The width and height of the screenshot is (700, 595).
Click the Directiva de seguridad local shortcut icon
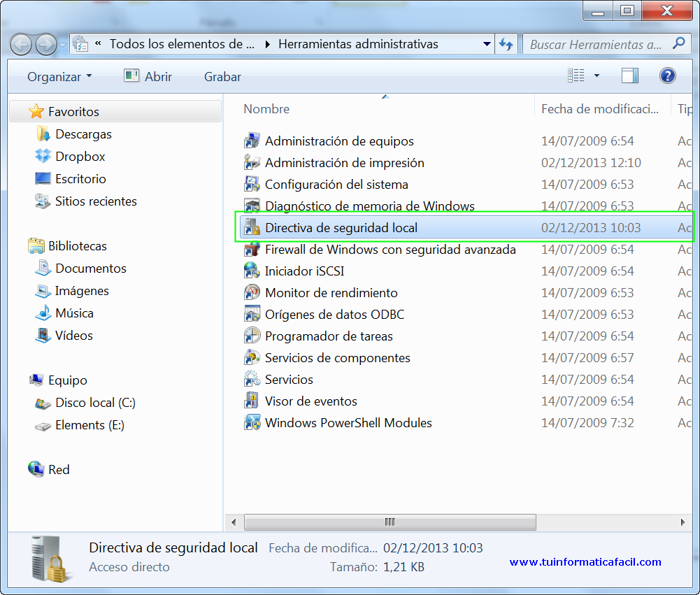pyautogui.click(x=252, y=228)
